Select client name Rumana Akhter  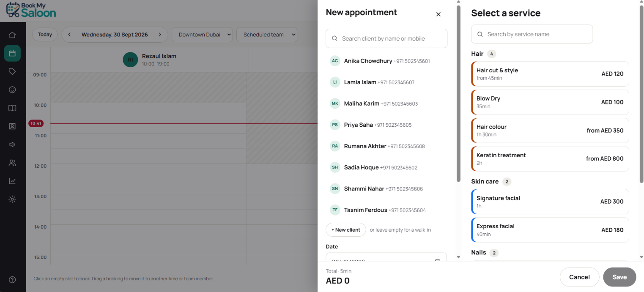click(x=365, y=146)
